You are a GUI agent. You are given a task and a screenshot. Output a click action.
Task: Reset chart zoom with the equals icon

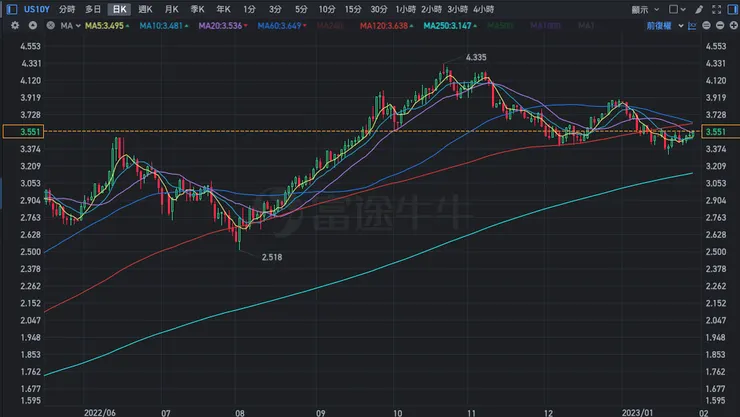pyautogui.click(x=706, y=26)
